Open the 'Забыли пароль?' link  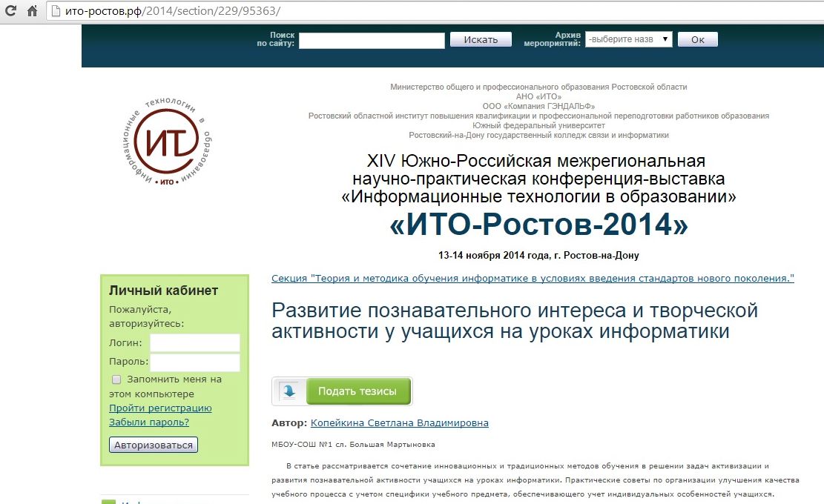[149, 422]
